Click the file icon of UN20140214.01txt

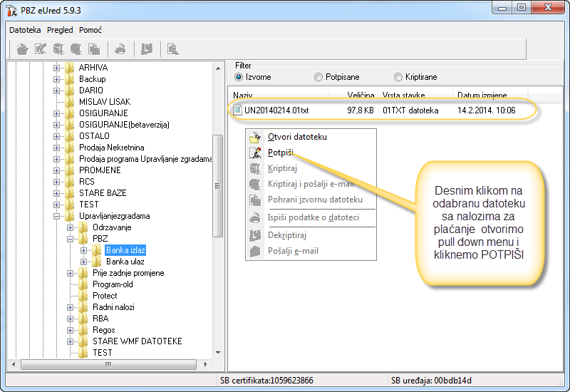pos(237,110)
